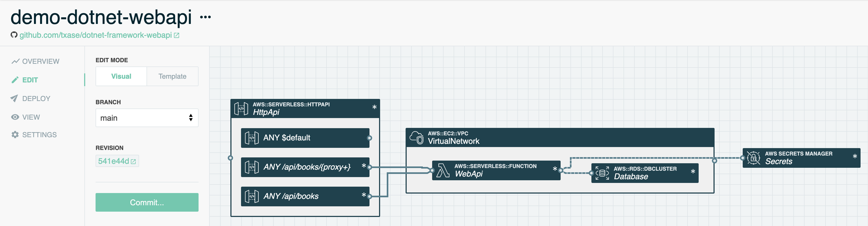This screenshot has height=226, width=868.
Task: Select the ANY $default route
Action: 305,138
